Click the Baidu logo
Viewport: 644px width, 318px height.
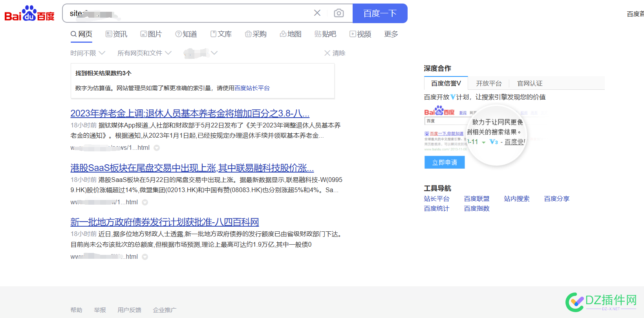29,13
